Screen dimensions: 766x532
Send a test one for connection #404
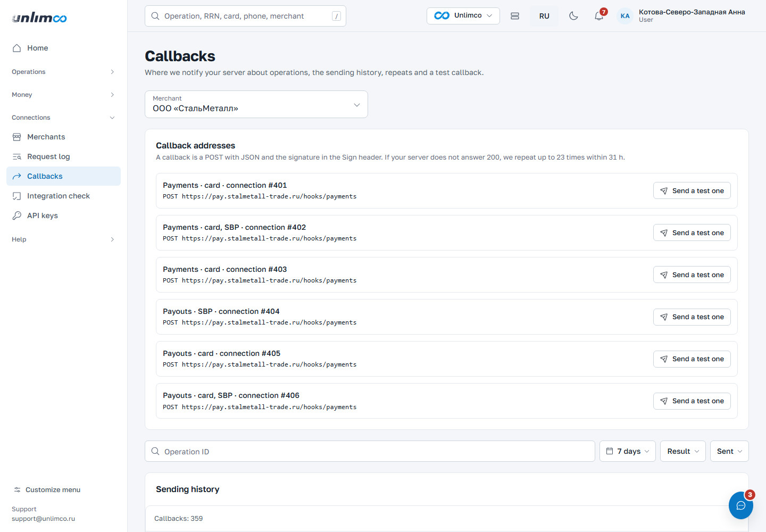[692, 317]
